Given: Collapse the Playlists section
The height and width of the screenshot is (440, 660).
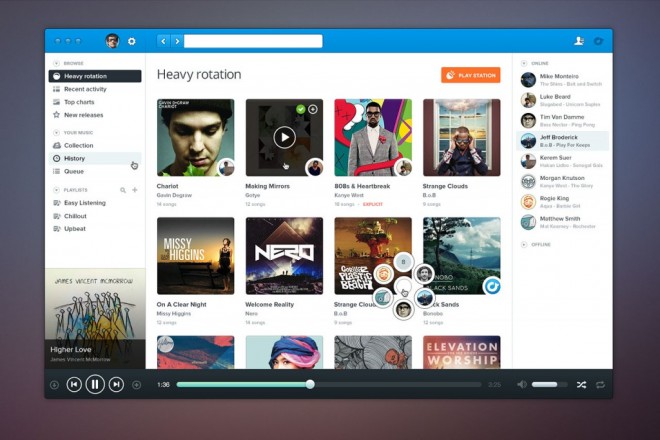Looking at the screenshot, I should click(56, 190).
